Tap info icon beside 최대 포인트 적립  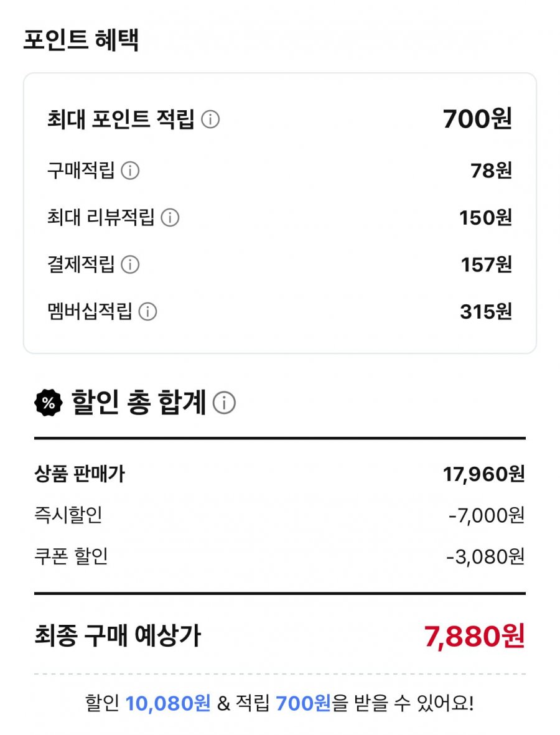pos(210,119)
